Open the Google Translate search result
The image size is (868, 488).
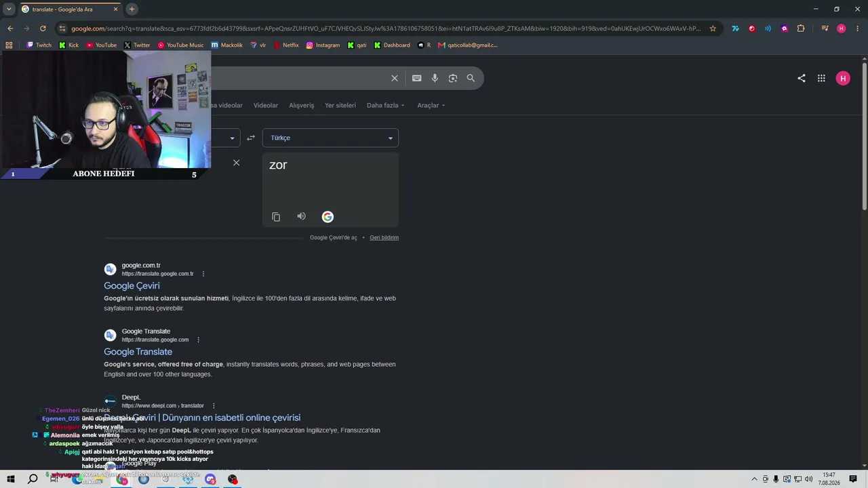coord(138,352)
